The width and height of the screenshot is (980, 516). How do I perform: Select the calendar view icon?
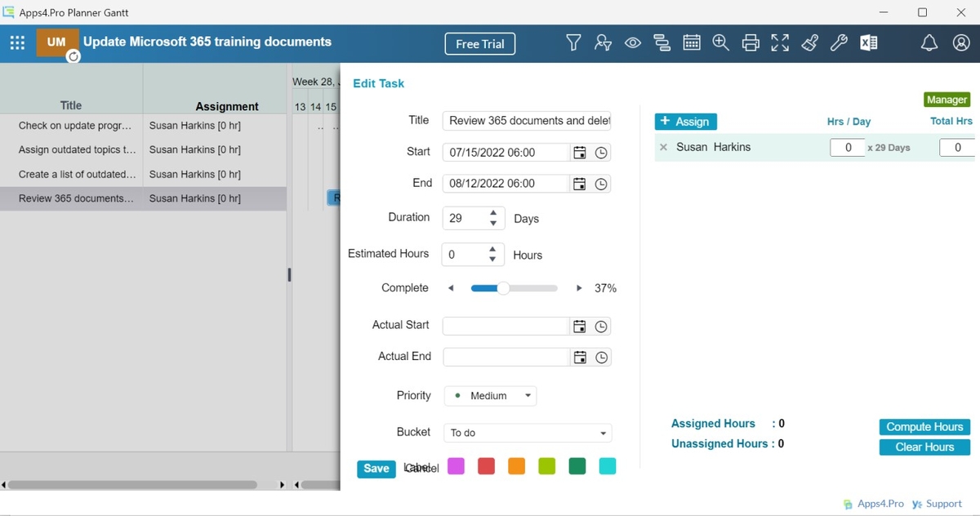[x=692, y=42]
